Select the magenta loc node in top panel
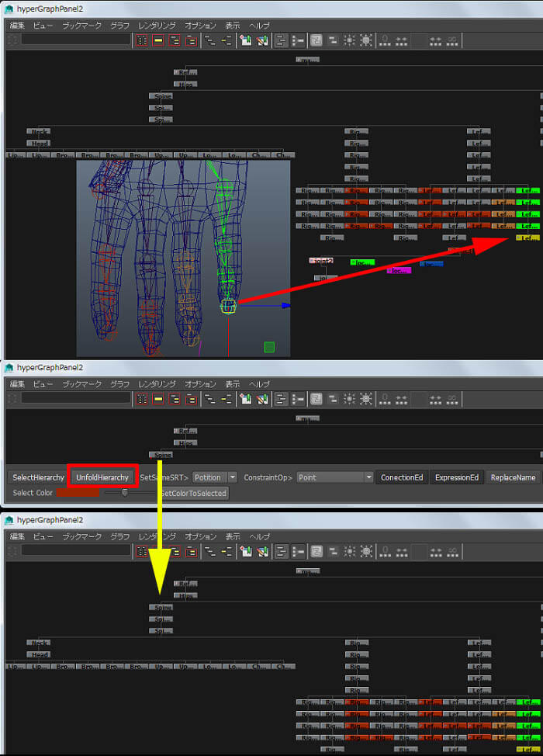This screenshot has height=756, width=543. point(399,271)
